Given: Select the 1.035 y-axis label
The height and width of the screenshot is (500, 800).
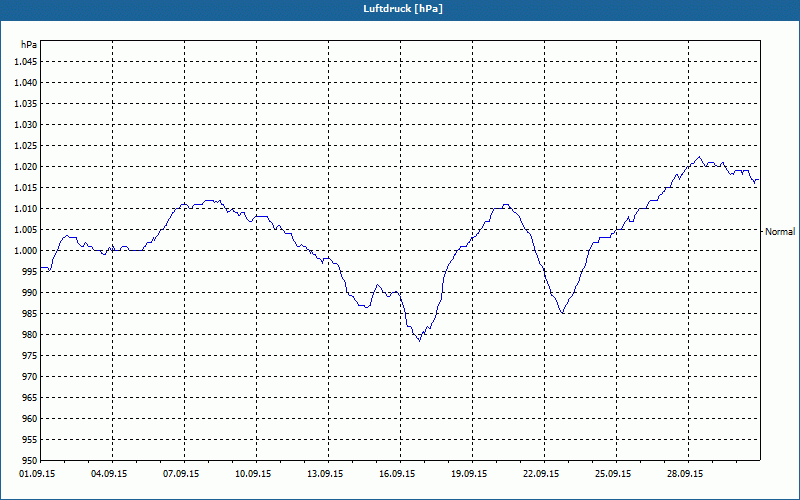Looking at the screenshot, I should tap(26, 104).
